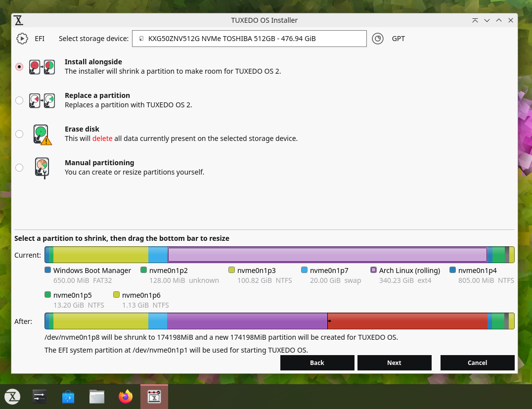Viewport: 532px width, 409px height.
Task: Select the nvme0n1p7 swap segment in Current bar
Action: point(158,255)
